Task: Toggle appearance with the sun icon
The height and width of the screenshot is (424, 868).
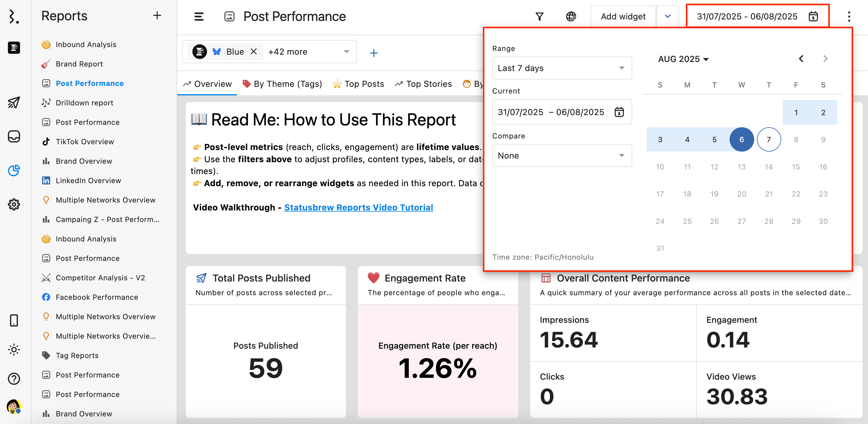Action: tap(14, 350)
